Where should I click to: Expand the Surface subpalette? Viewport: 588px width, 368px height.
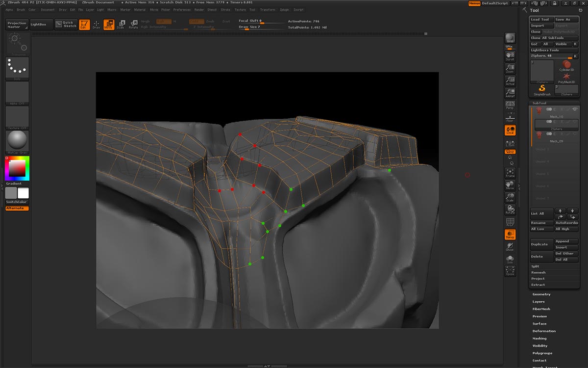click(x=539, y=324)
